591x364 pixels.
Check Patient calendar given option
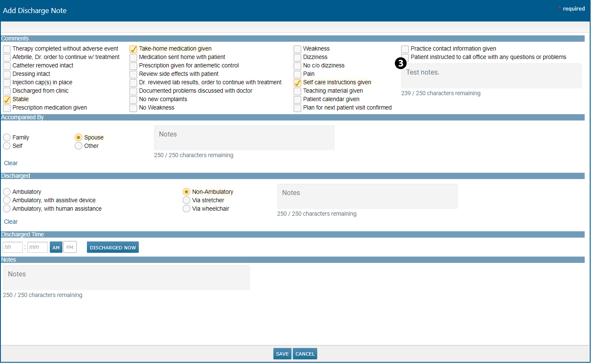pyautogui.click(x=297, y=100)
